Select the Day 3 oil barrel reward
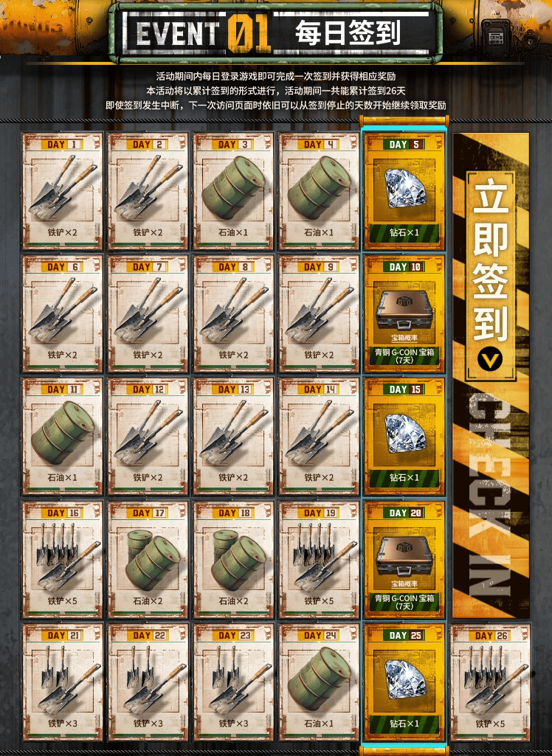 click(233, 191)
